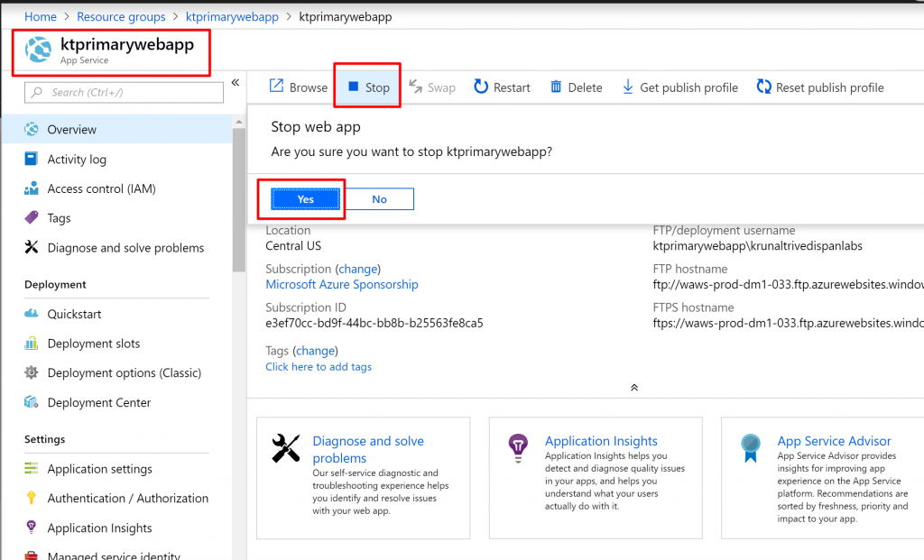Image resolution: width=924 pixels, height=560 pixels.
Task: Click the Stop square icon
Action: pos(354,87)
